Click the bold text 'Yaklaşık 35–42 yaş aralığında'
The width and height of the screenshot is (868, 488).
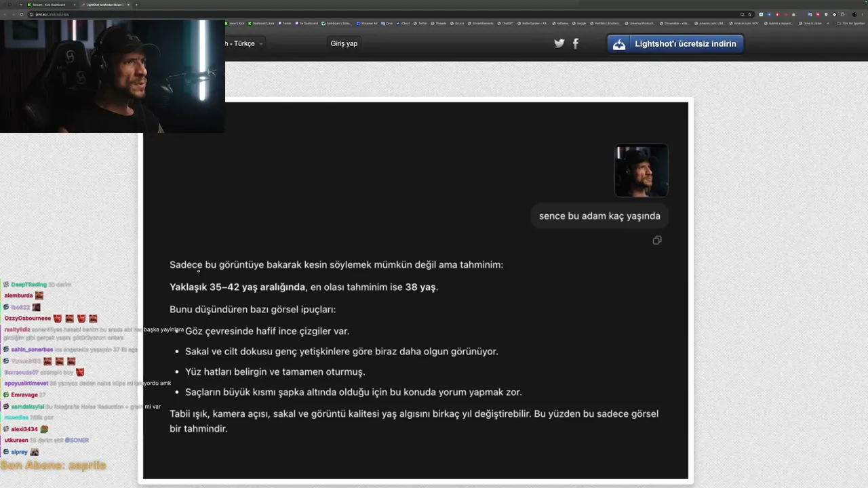coord(237,287)
